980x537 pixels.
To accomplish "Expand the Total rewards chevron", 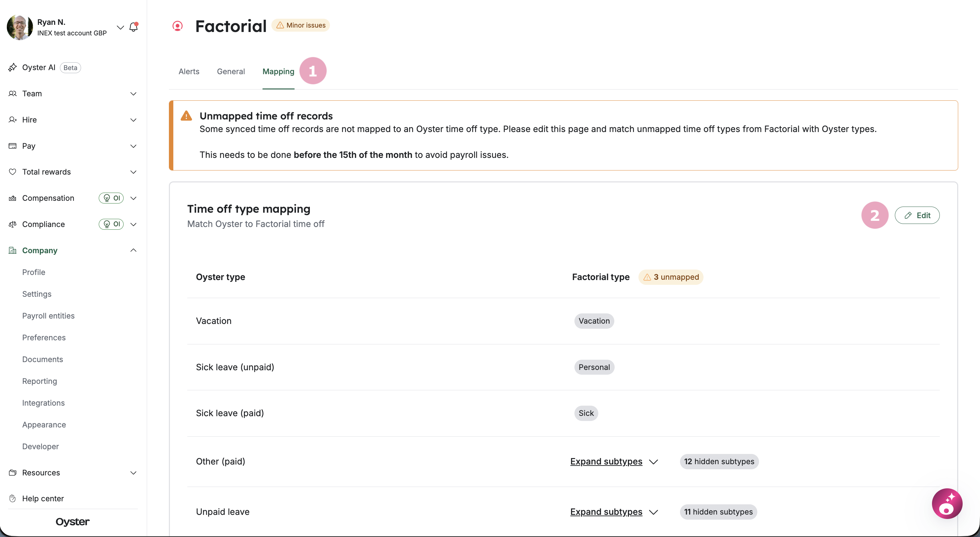I will 133,172.
